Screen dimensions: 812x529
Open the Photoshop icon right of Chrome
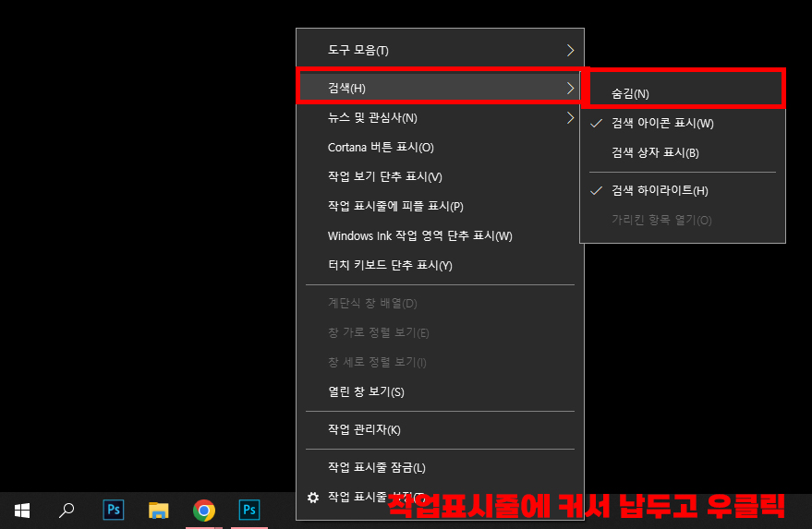pos(249,510)
